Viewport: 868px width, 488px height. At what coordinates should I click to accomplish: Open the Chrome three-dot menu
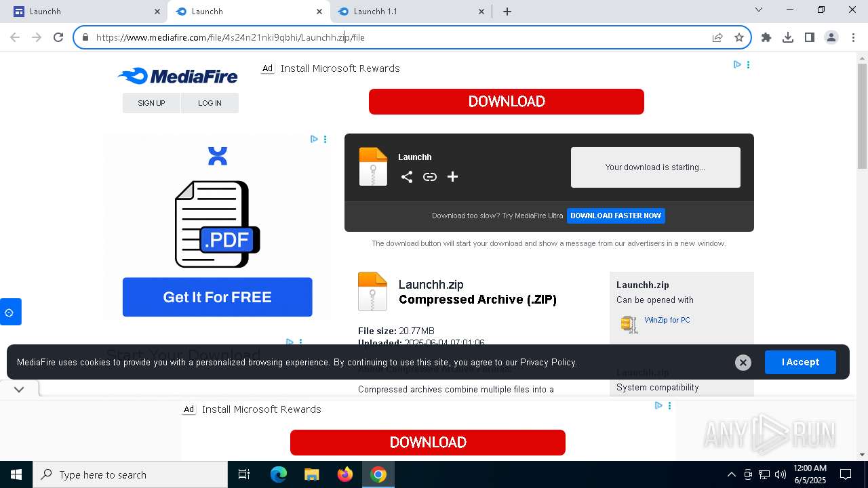853,37
